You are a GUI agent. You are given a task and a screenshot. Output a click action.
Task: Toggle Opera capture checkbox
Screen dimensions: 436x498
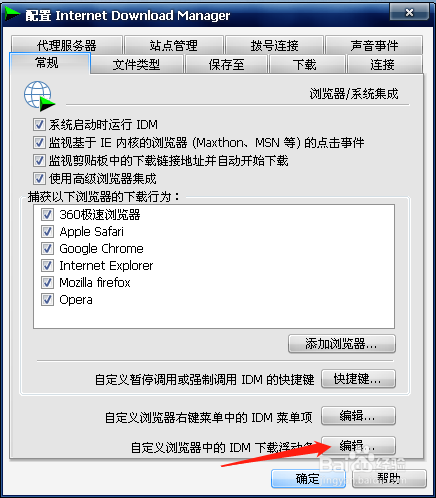[x=47, y=300]
